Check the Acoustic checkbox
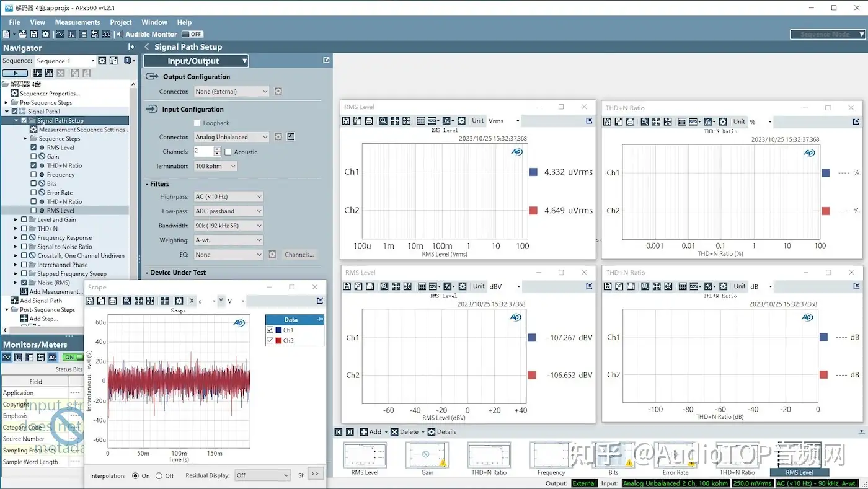 click(228, 152)
